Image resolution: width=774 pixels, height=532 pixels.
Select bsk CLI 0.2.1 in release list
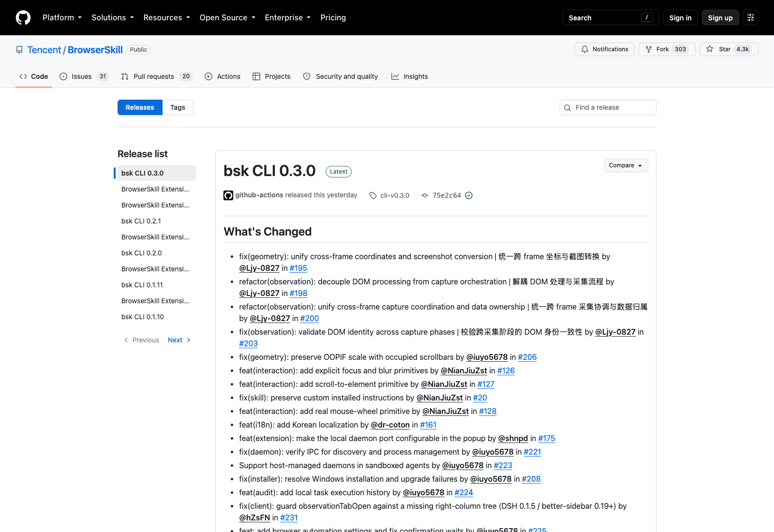pyautogui.click(x=157, y=221)
